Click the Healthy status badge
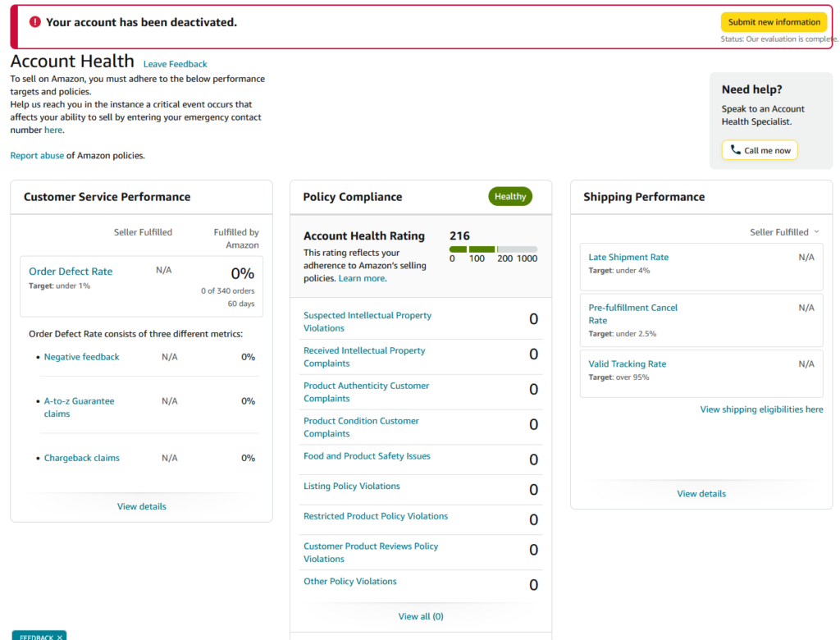 click(510, 197)
